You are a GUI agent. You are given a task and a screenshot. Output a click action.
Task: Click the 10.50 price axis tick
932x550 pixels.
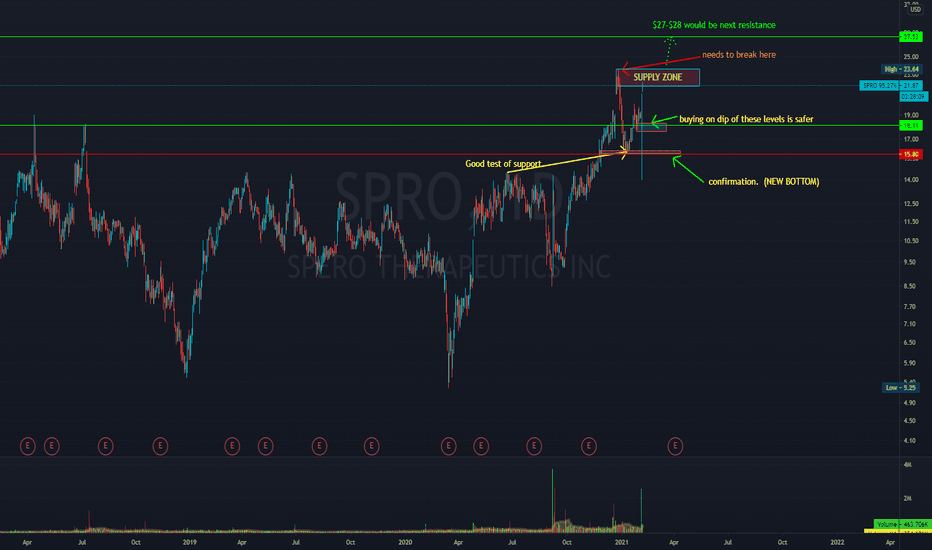(911, 241)
